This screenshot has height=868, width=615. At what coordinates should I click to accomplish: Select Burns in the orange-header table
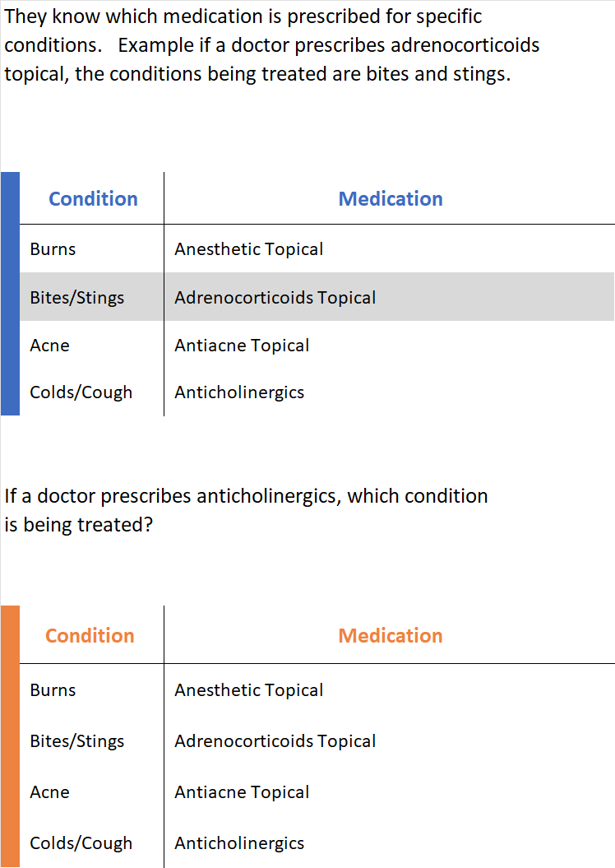(53, 690)
